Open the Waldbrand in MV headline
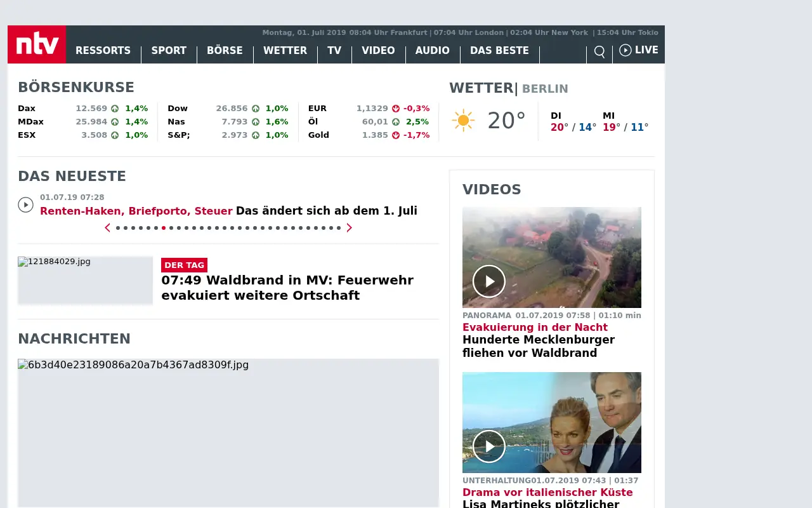The height and width of the screenshot is (508, 812). (287, 288)
